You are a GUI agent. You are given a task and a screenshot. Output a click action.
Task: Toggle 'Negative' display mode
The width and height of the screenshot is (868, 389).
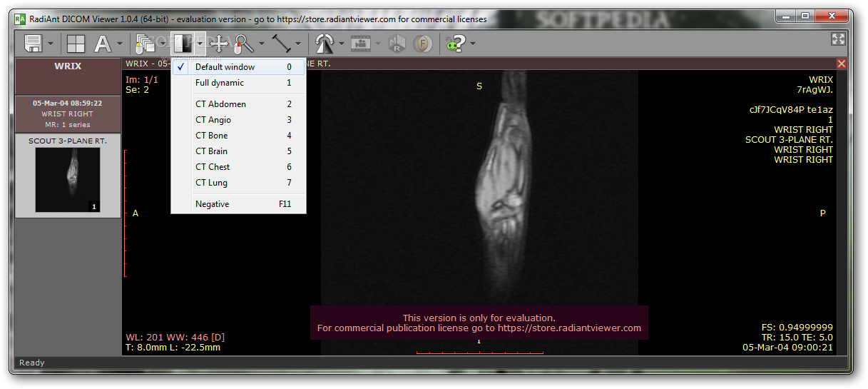[239, 204]
